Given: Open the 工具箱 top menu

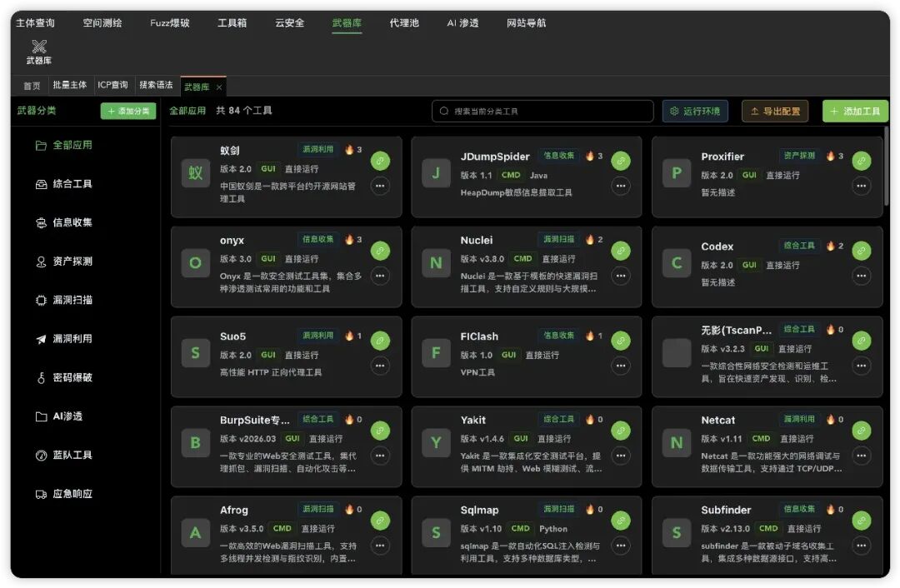Looking at the screenshot, I should [232, 23].
